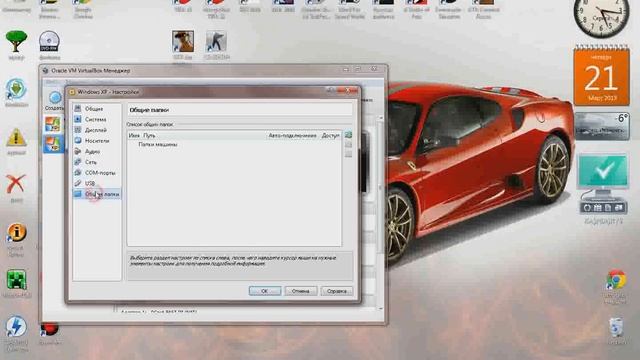Click the blue lightning bolt desktop icon
This screenshot has width=640, height=360.
16,327
